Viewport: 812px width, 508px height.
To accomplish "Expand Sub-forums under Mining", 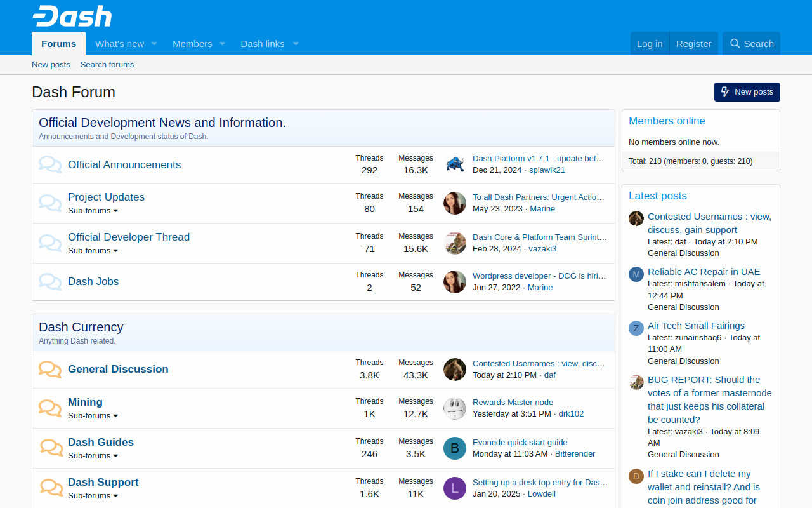I will pyautogui.click(x=93, y=416).
